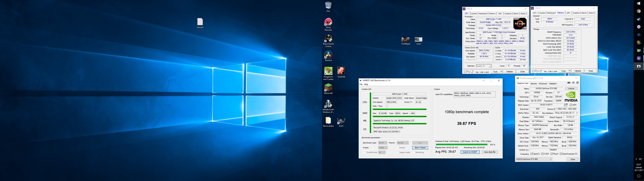Viewport: 644px width, 181px height.
Task: Open Chrome from the taskbar
Action: click(x=638, y=11)
